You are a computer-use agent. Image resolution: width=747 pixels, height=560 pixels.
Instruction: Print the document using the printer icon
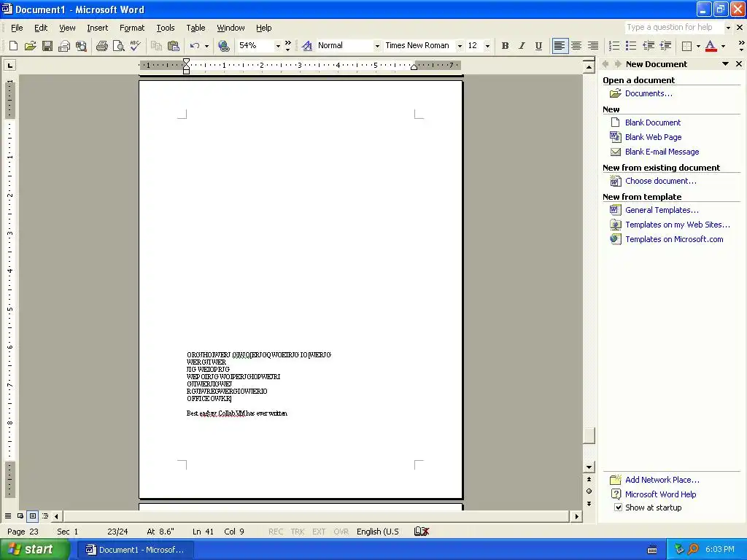(x=101, y=46)
